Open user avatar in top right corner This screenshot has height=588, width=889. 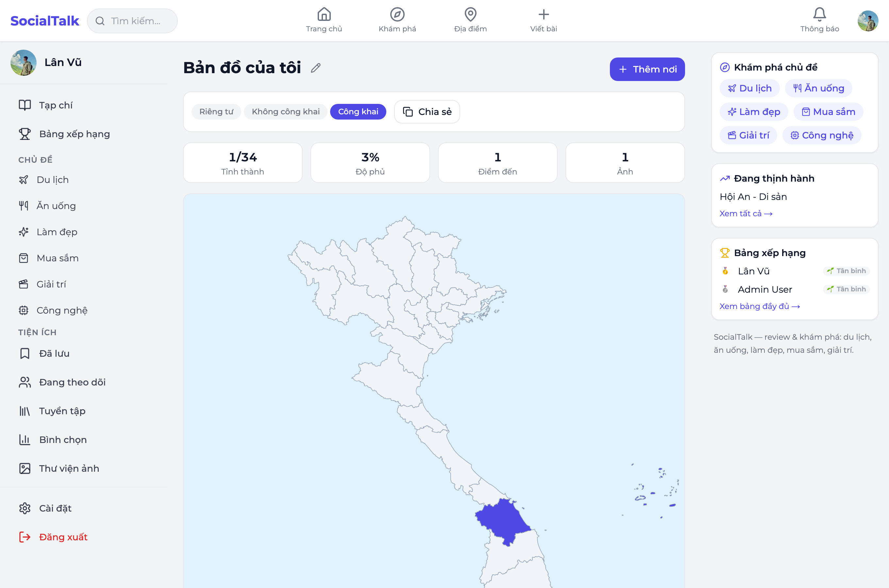coord(868,21)
